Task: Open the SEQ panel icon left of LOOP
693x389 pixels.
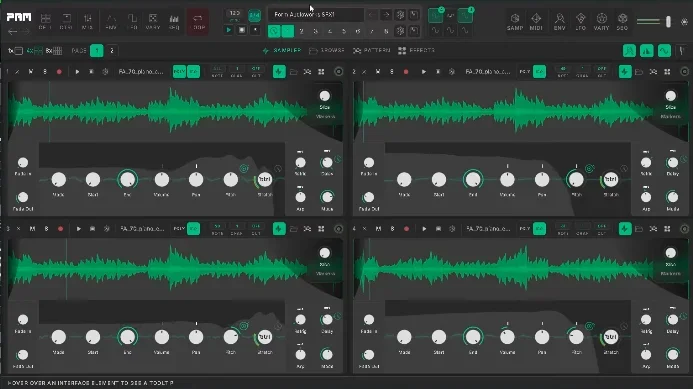Action: point(174,21)
